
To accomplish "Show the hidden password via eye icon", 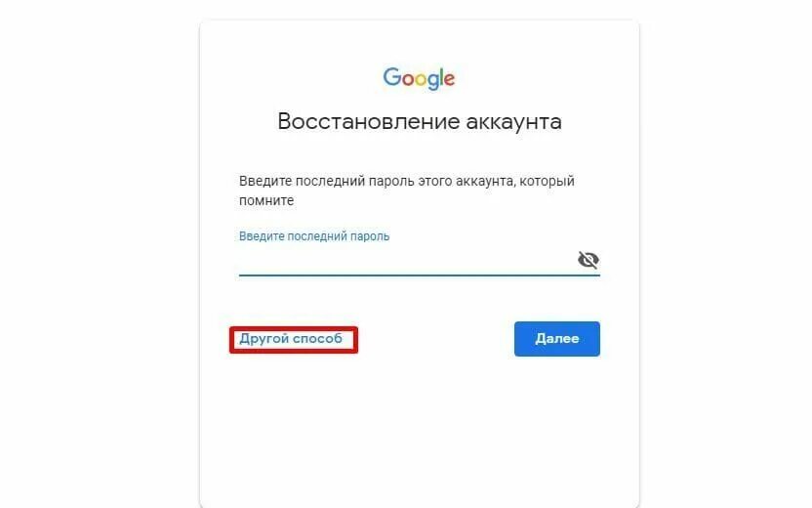I will pos(589,260).
